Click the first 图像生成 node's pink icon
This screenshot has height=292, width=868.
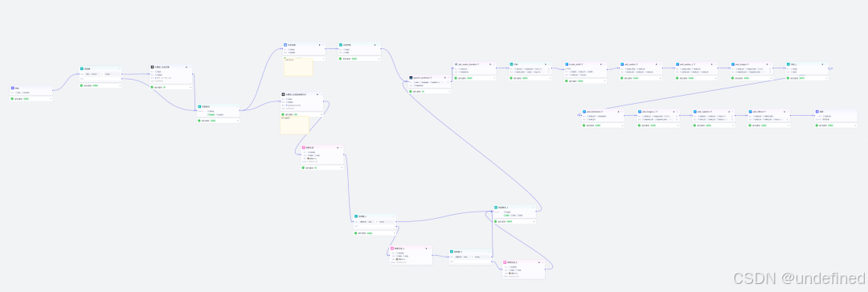pos(304,147)
